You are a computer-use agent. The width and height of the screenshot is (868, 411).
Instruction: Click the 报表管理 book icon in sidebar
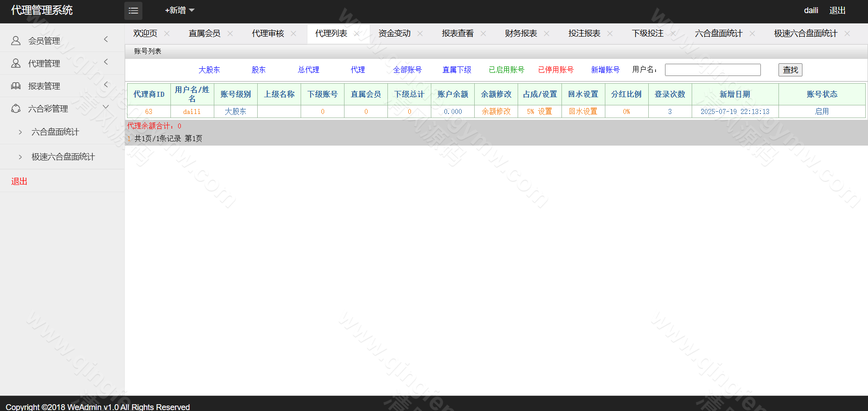click(16, 86)
